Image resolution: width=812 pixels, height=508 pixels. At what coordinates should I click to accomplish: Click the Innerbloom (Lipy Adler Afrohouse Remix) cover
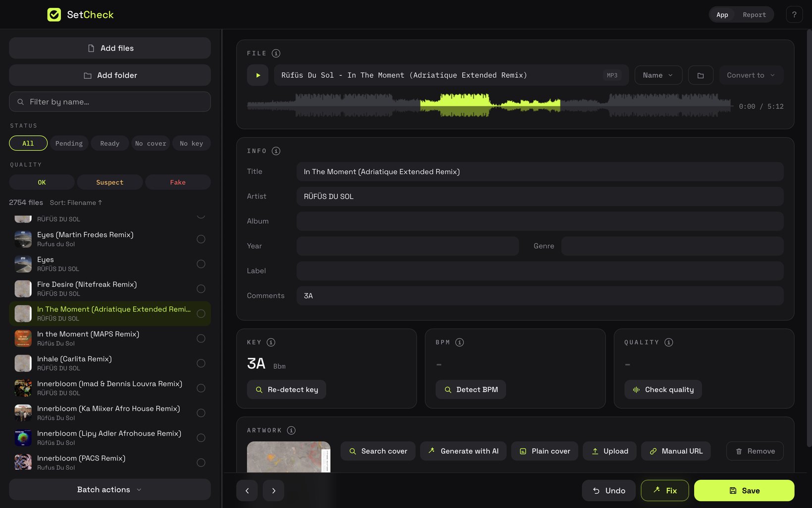(x=23, y=438)
